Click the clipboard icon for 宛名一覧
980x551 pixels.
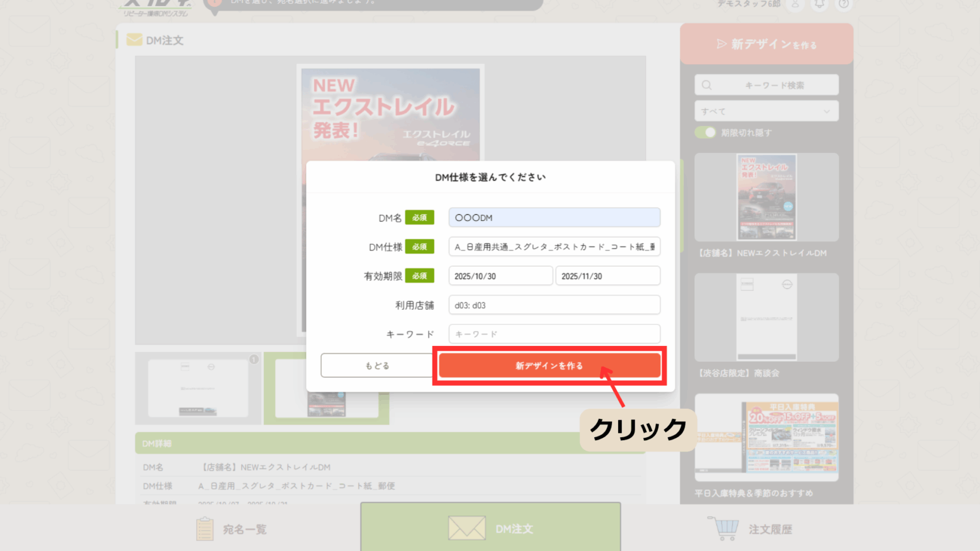pos(205,529)
